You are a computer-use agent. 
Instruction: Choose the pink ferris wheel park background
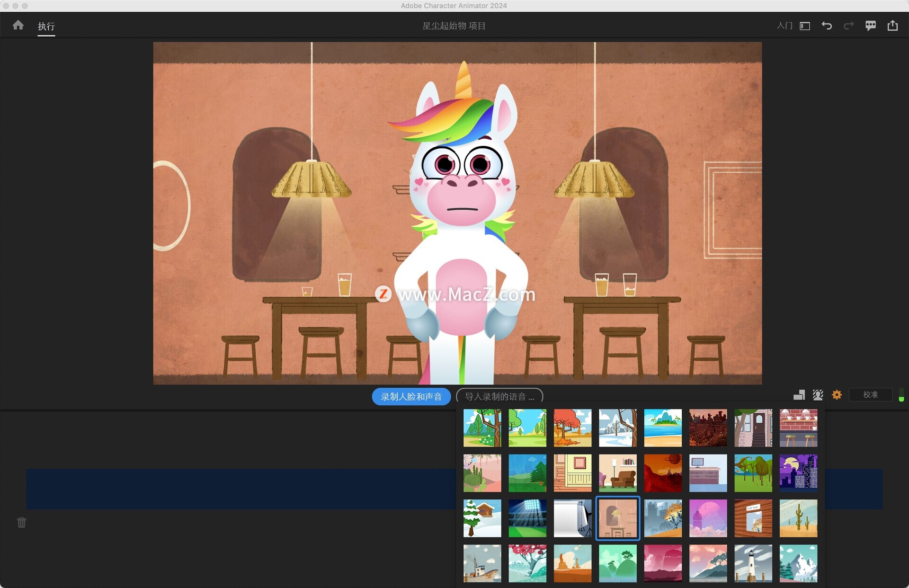pyautogui.click(x=482, y=473)
